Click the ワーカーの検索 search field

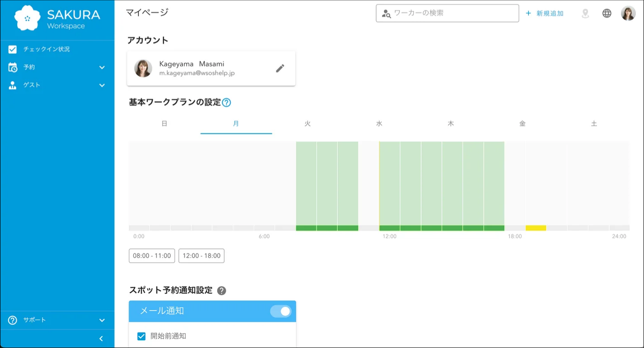click(447, 13)
